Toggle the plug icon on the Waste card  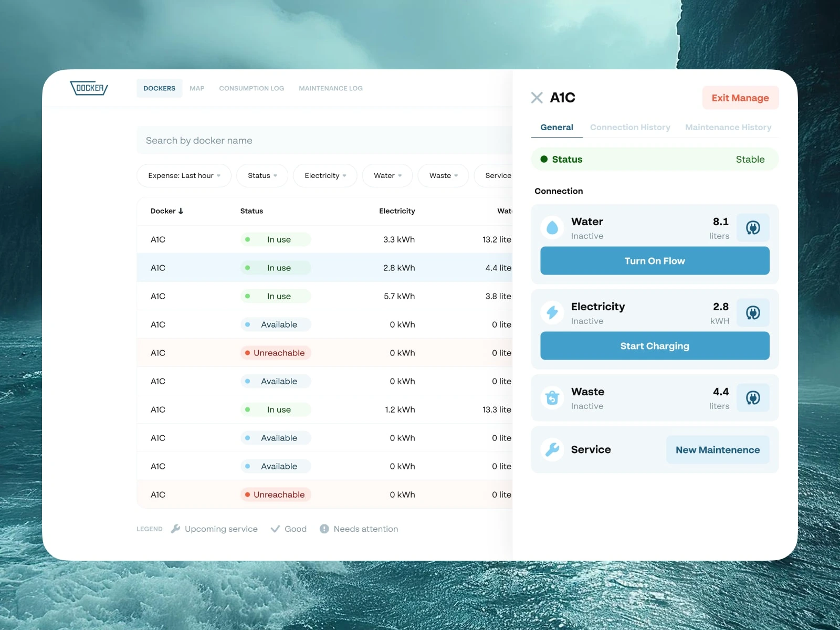[753, 398]
